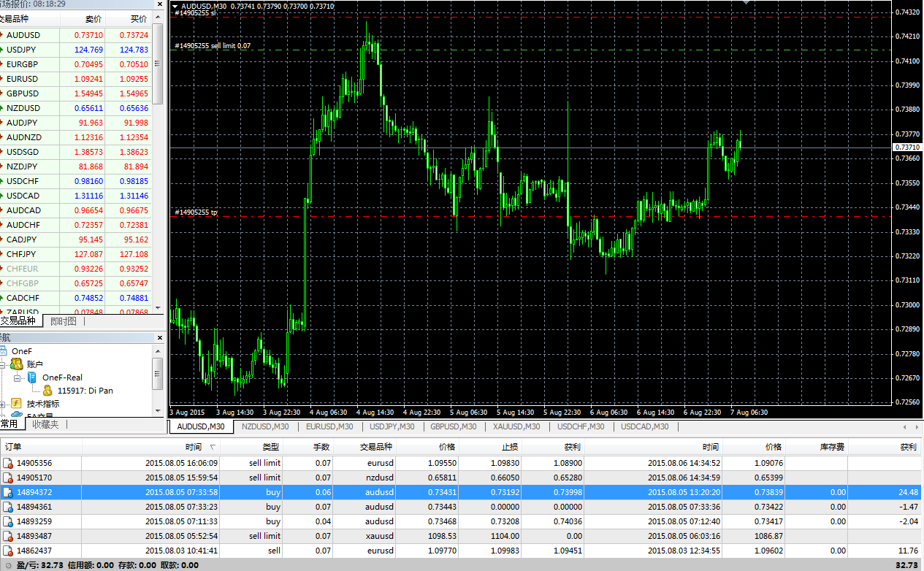
Task: Switch to the XAUUSD,M30 chart tab
Action: click(x=516, y=426)
